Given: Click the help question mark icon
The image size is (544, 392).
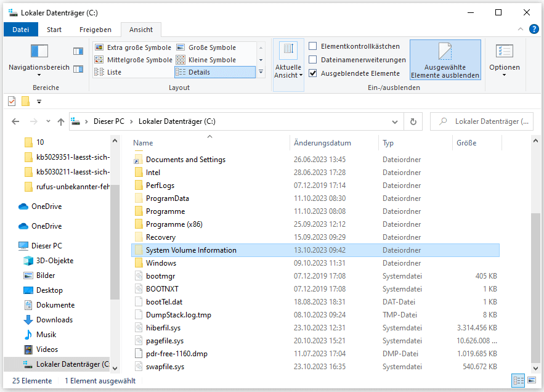Looking at the screenshot, I should click(x=533, y=30).
